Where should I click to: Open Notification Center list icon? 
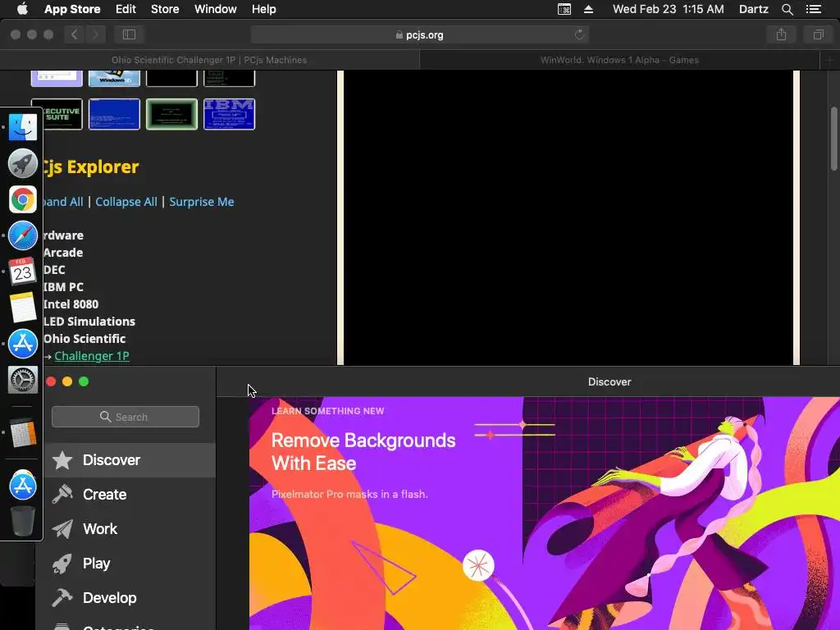pos(814,9)
